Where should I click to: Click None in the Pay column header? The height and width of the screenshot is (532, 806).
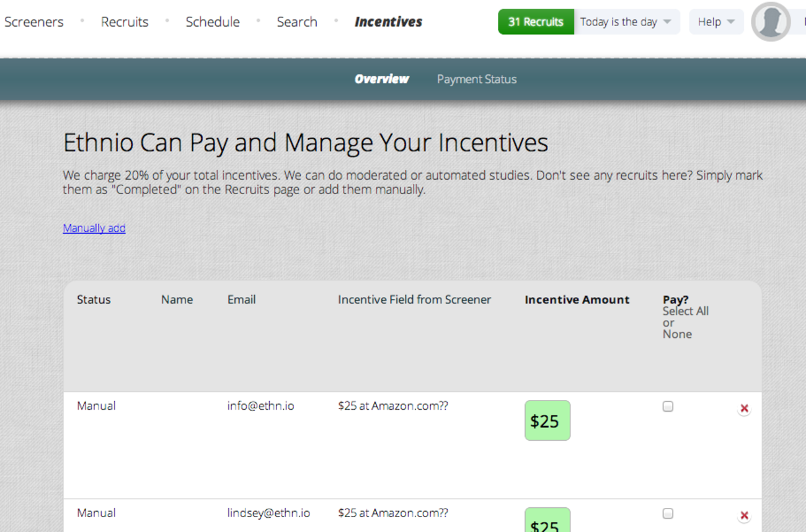(676, 334)
